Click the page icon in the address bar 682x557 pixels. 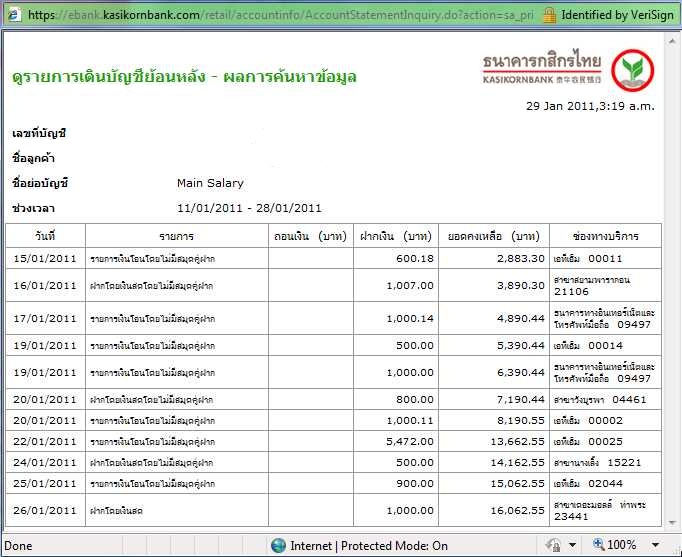click(13, 15)
